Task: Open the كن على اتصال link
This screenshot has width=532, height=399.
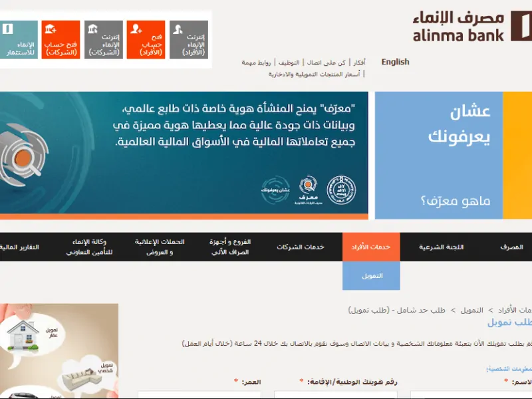Action: tap(326, 63)
